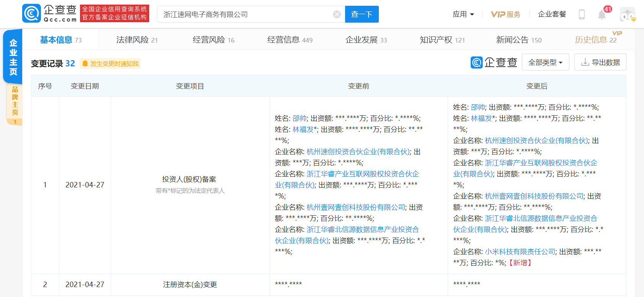
Task: Open the 小米科技有限责任公司 link
Action: [x=520, y=252]
